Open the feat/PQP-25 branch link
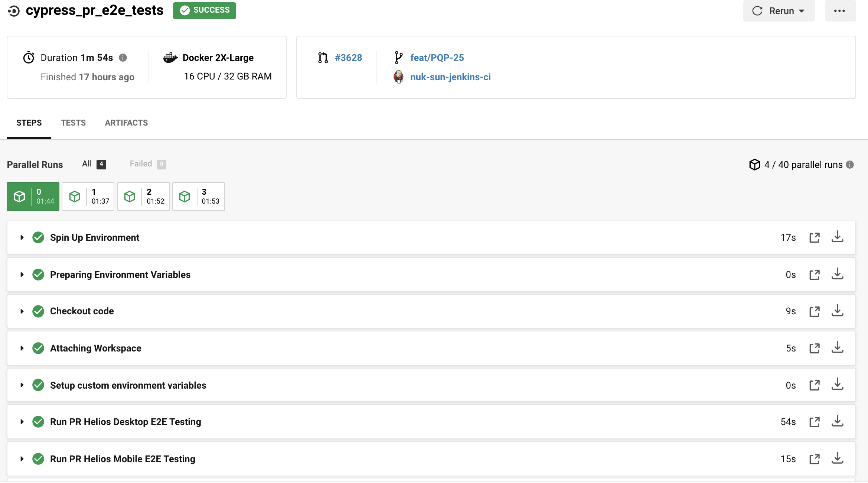This screenshot has height=483, width=868. (437, 58)
